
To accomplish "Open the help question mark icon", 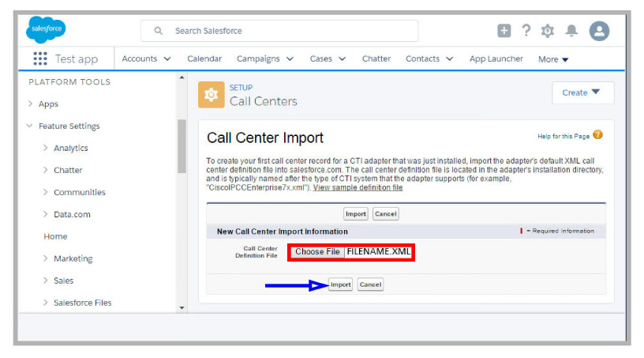I will point(526,31).
